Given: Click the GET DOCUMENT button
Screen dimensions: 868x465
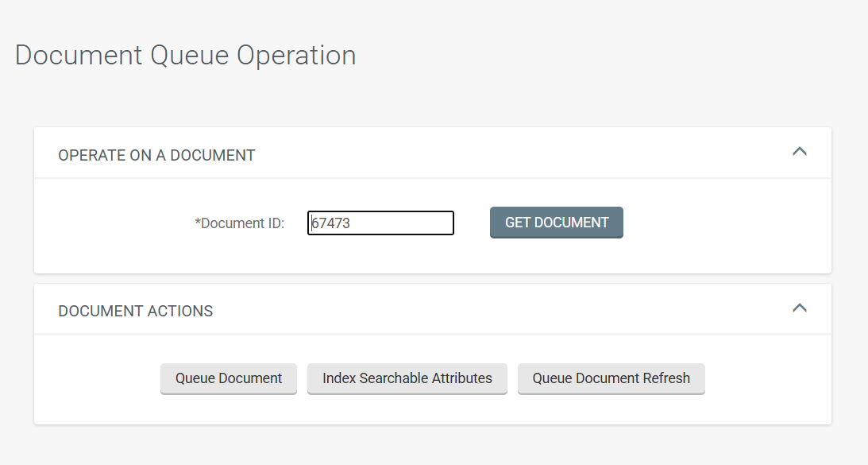Looking at the screenshot, I should [x=556, y=223].
